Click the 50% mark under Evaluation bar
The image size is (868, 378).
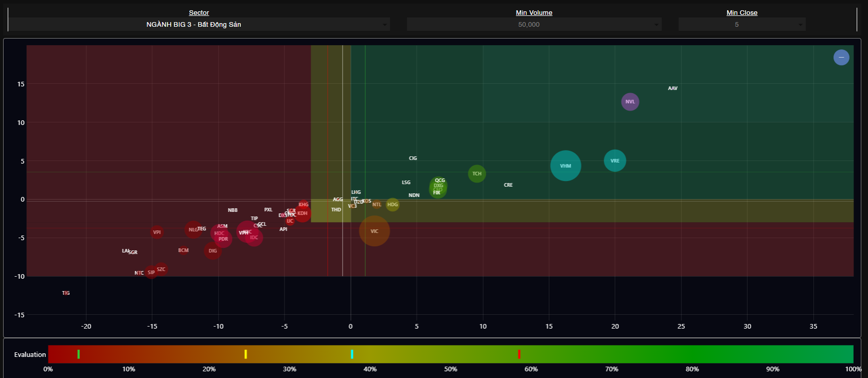tap(451, 369)
